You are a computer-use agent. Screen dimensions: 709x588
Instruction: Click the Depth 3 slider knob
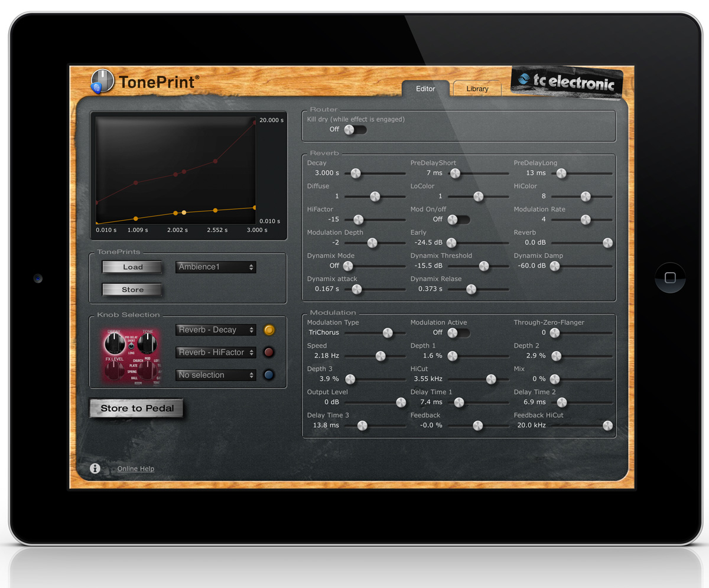point(350,379)
